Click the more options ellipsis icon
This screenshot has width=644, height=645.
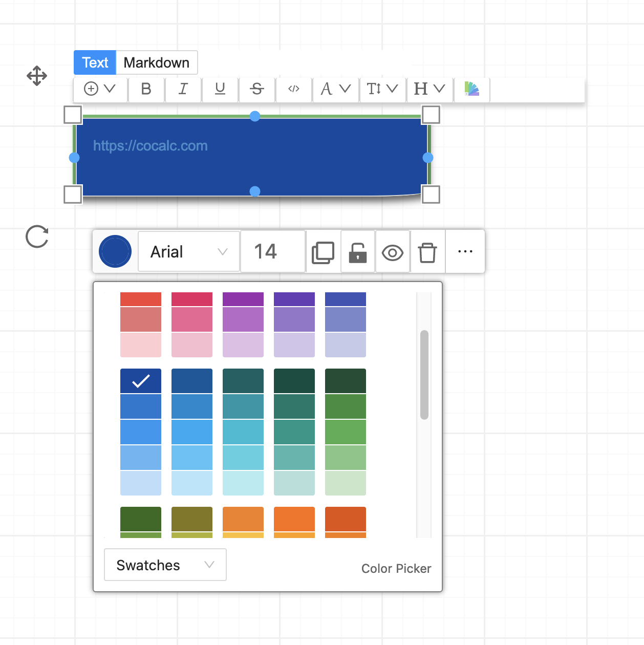click(x=465, y=251)
